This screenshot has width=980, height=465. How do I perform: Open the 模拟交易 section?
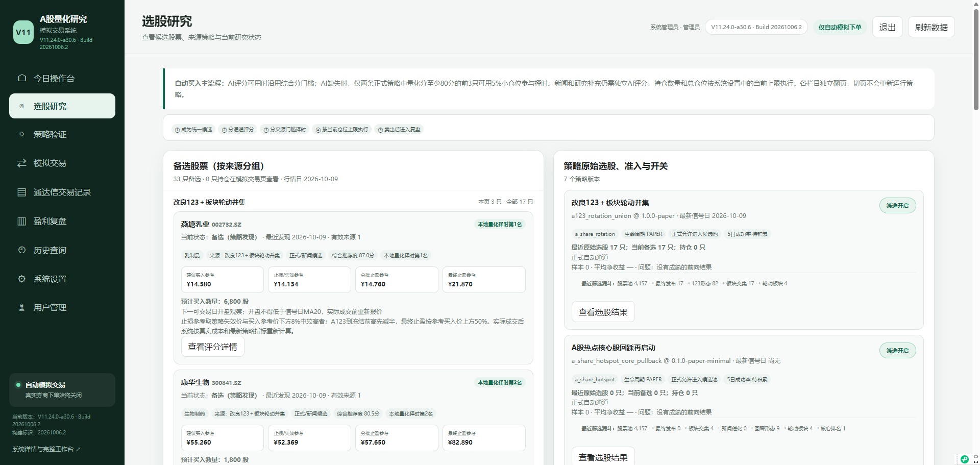click(62, 163)
